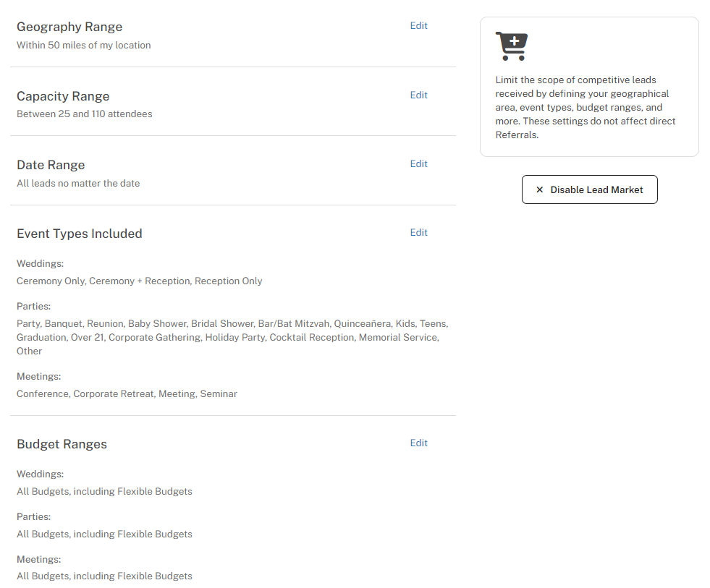Select 'All leads no matter the date' text
The width and height of the screenshot is (710, 588).
(78, 184)
